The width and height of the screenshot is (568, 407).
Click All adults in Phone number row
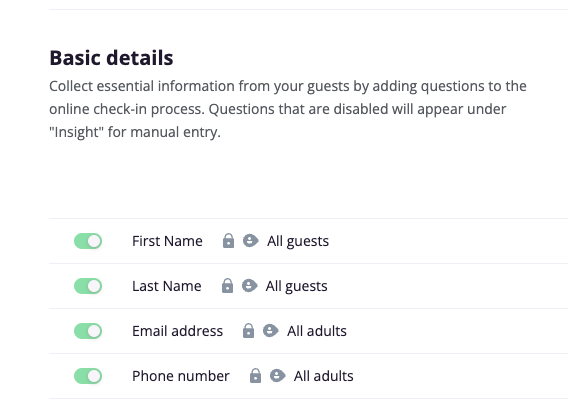tap(323, 376)
